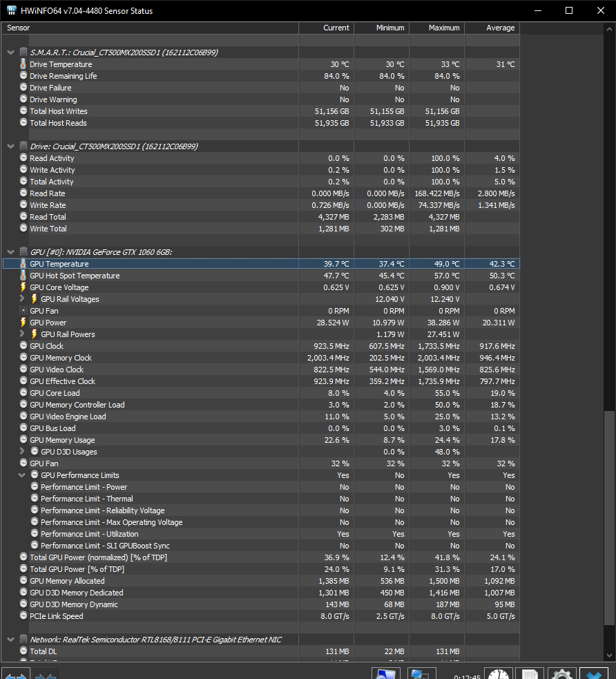Click the thermometer icon beside GPU Temperature

(23, 264)
